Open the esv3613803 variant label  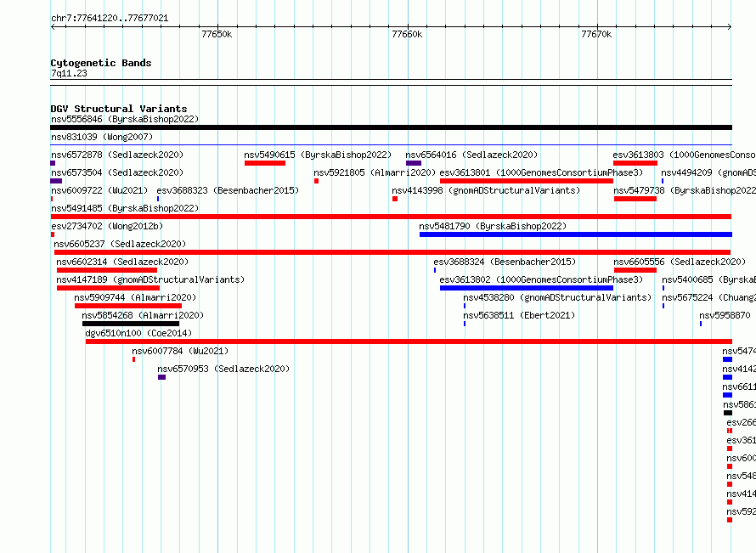pyautogui.click(x=684, y=155)
